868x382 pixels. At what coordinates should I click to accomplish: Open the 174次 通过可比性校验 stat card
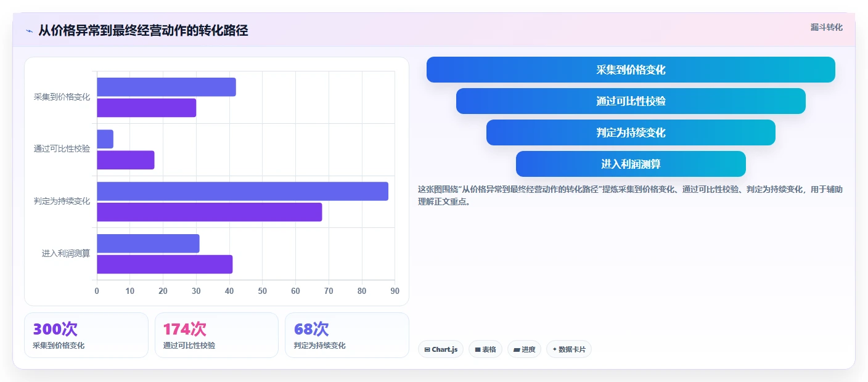click(217, 335)
